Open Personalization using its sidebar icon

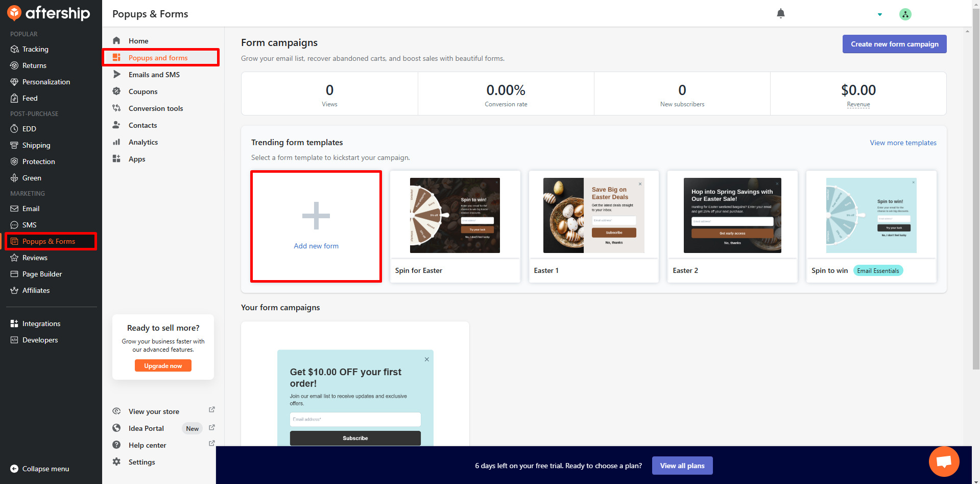[14, 82]
